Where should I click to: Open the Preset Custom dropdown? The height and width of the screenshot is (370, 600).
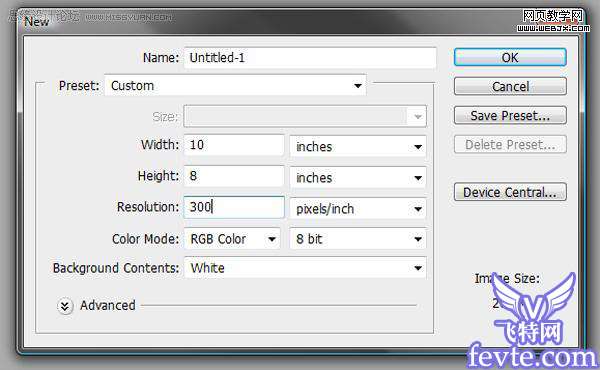(x=235, y=85)
